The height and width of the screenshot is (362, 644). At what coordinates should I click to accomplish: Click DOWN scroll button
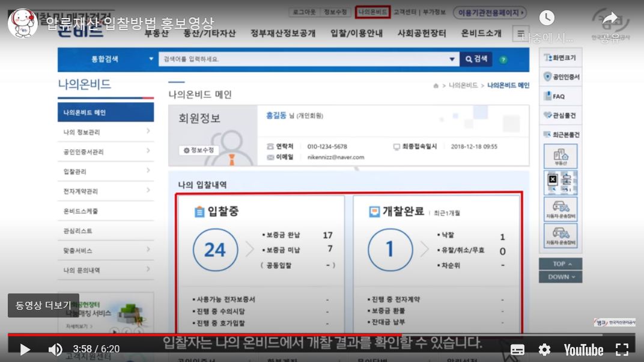point(560,277)
